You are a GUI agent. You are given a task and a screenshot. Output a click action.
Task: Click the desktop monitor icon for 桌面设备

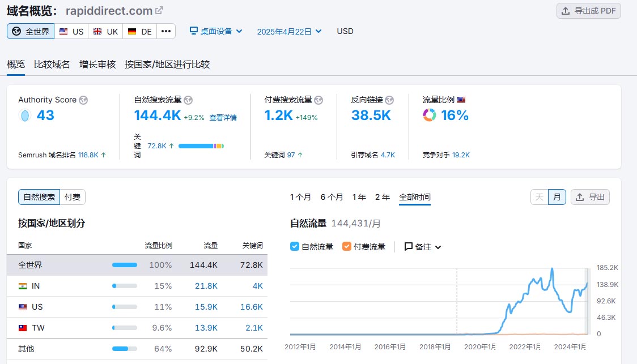[x=194, y=31]
